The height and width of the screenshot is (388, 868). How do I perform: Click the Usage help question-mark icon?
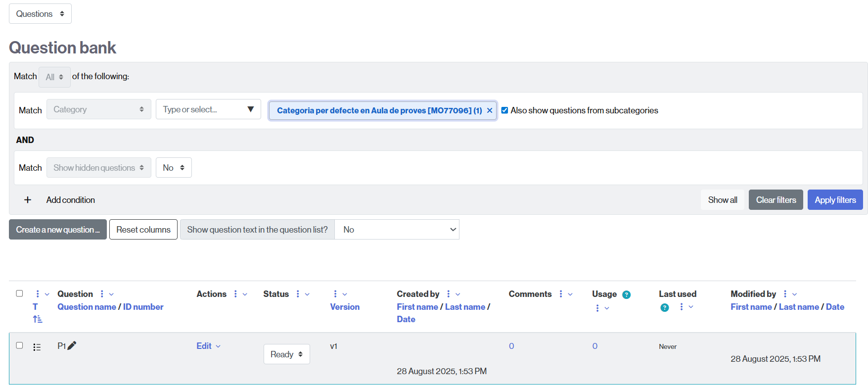pos(626,295)
